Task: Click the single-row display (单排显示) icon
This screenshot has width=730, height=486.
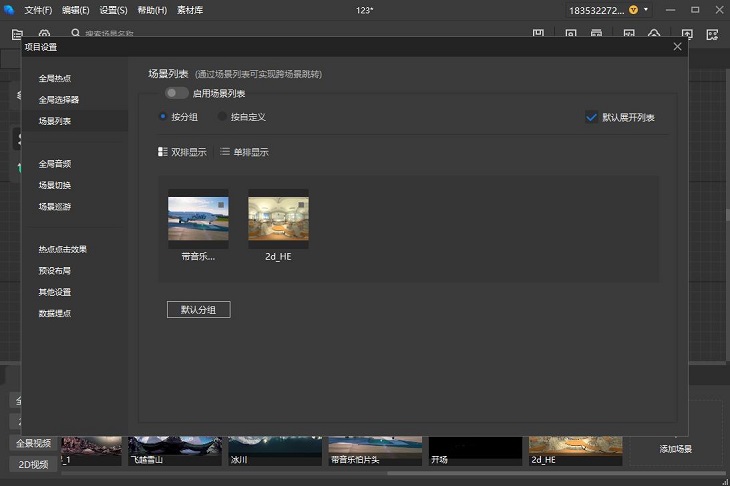Action: pyautogui.click(x=225, y=152)
